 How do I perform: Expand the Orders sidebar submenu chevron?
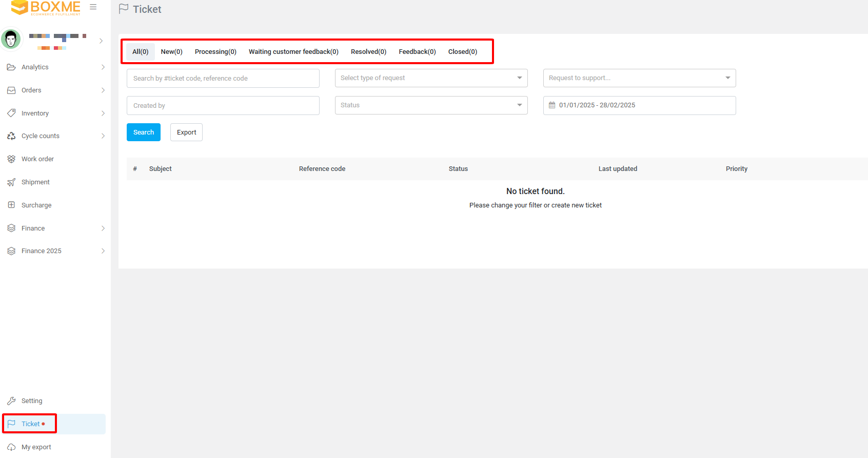[x=103, y=90]
